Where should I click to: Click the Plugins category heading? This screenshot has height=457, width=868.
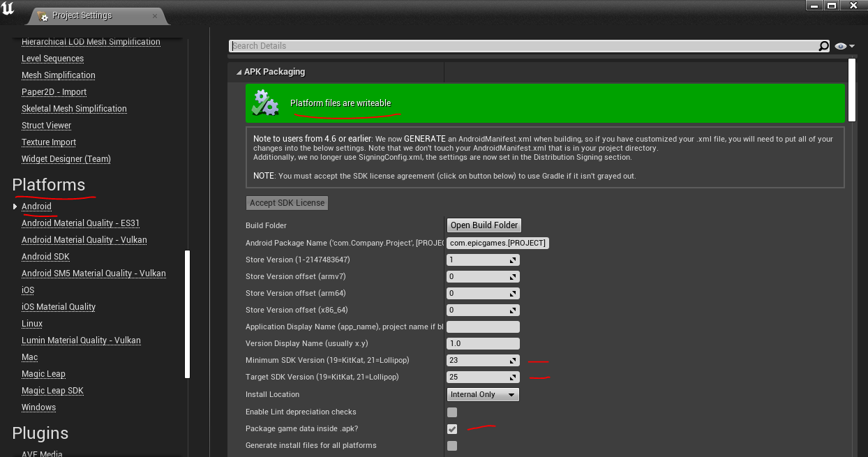pyautogui.click(x=40, y=433)
